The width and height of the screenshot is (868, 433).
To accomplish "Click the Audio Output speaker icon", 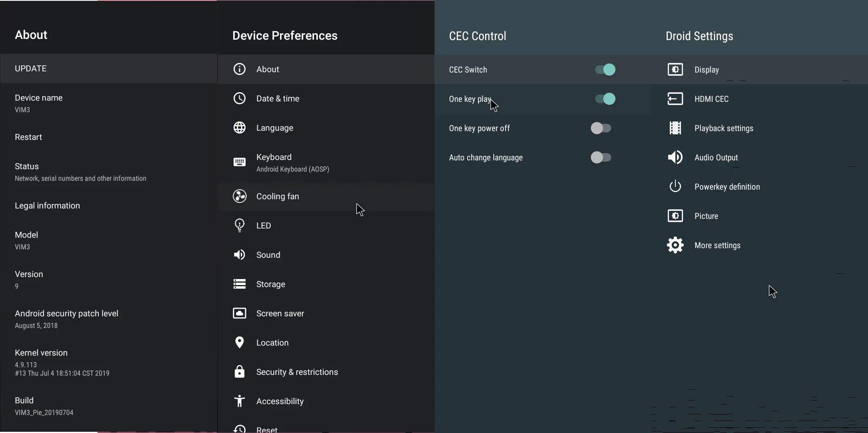I will coord(675,157).
